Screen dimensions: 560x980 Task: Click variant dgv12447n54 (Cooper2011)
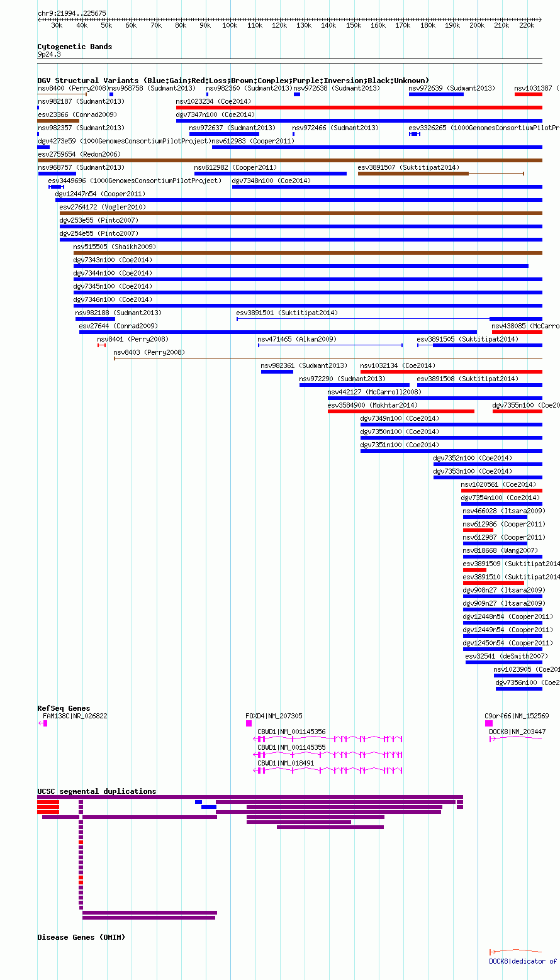point(100,194)
